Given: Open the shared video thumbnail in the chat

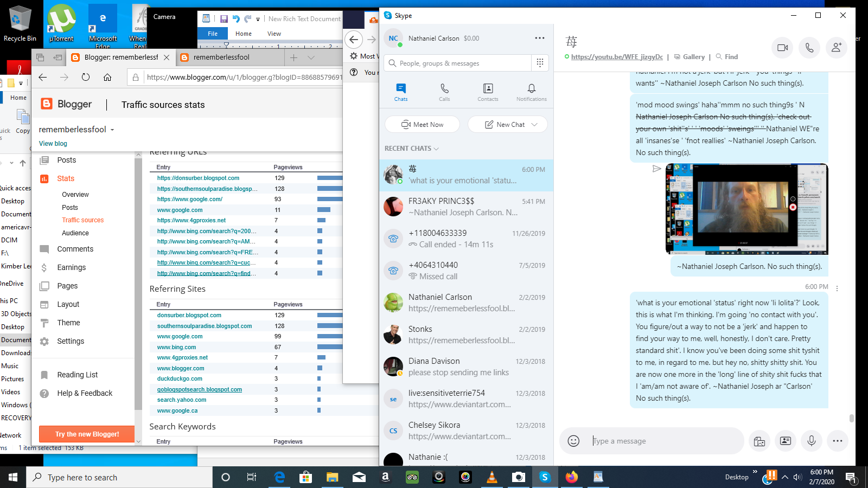Looking at the screenshot, I should [x=747, y=209].
